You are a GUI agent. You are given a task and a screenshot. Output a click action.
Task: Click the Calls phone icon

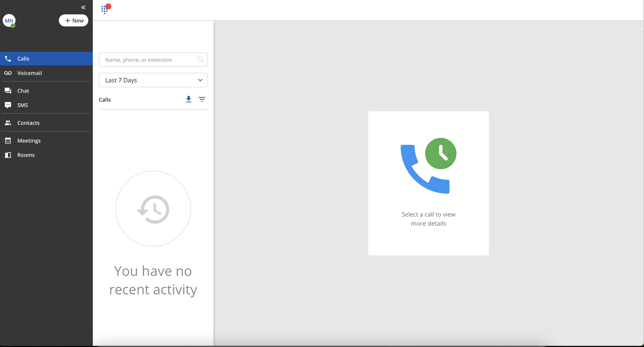pyautogui.click(x=8, y=59)
